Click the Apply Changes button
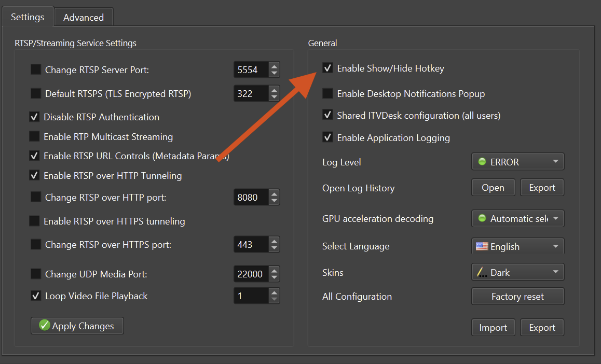Viewport: 601px width, 364px height. tap(77, 326)
